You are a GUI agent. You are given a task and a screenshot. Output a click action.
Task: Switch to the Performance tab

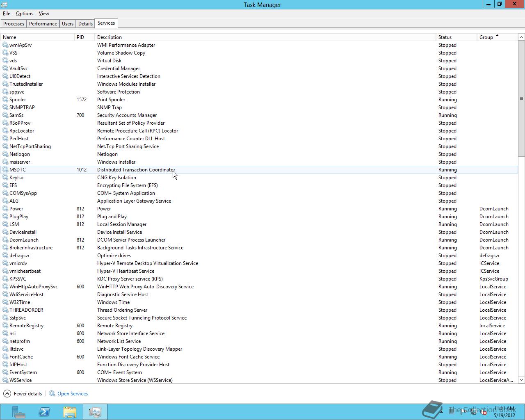43,24
